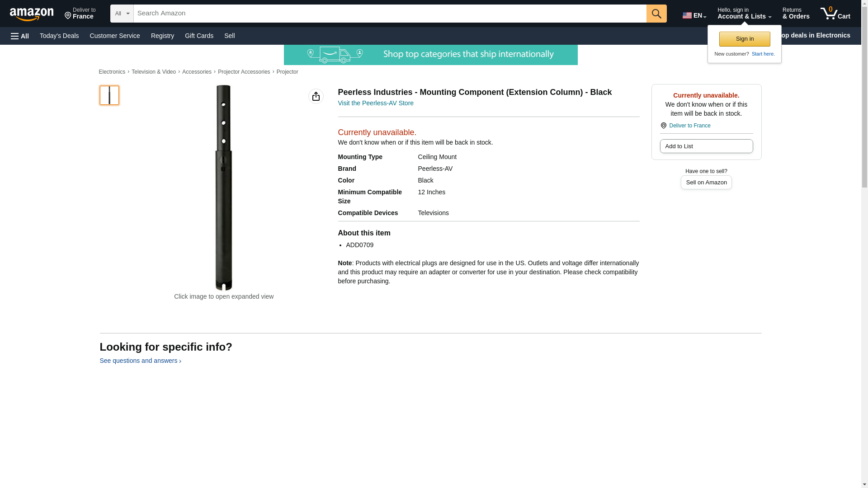
Task: Visit the Peerless-AV Store link
Action: pos(376,103)
